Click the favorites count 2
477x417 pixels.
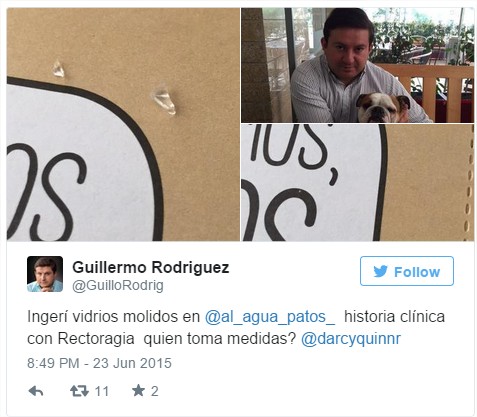[154, 391]
